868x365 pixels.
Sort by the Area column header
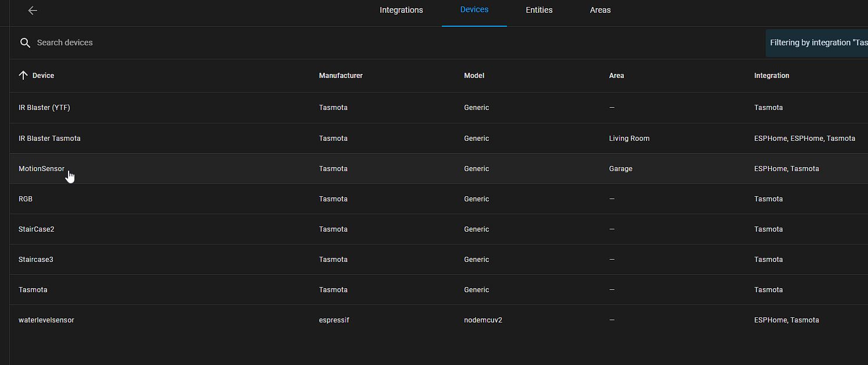(616, 76)
